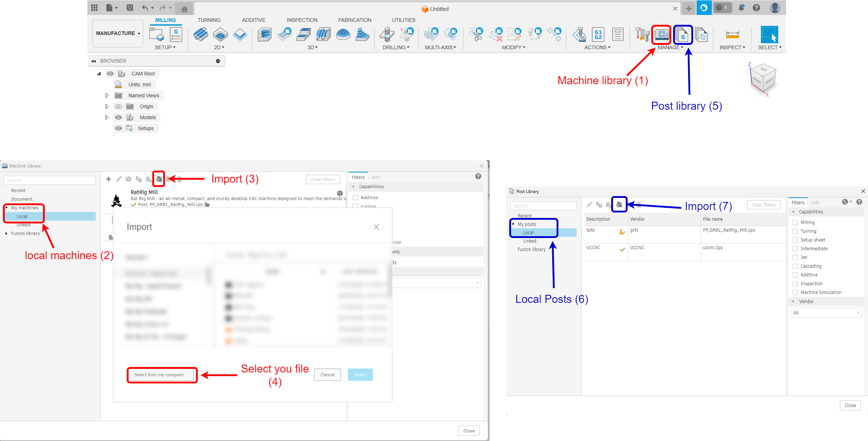Click the Undo arrow icon
This screenshot has height=441, width=868.
(x=145, y=8)
